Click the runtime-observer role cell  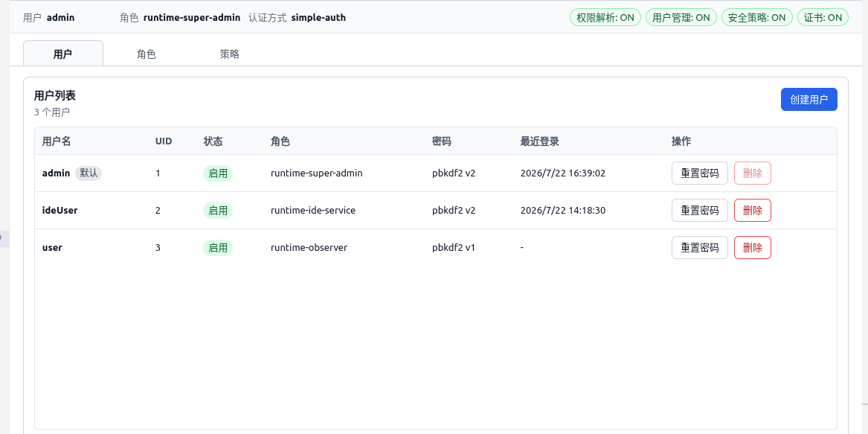click(x=309, y=248)
